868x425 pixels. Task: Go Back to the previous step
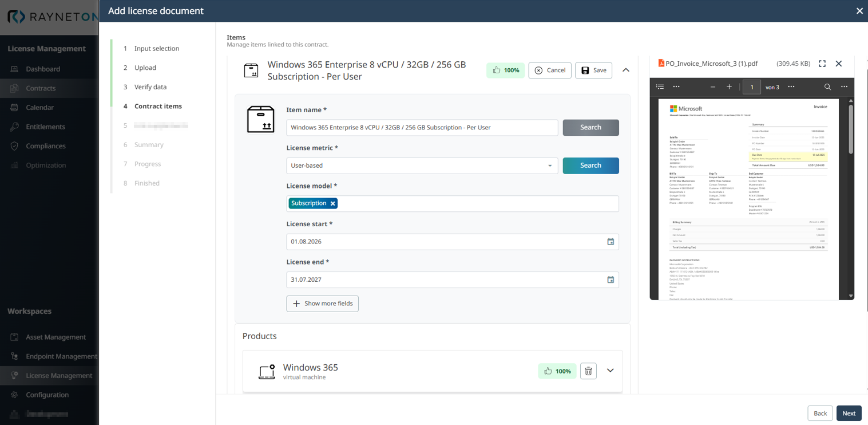pos(820,414)
